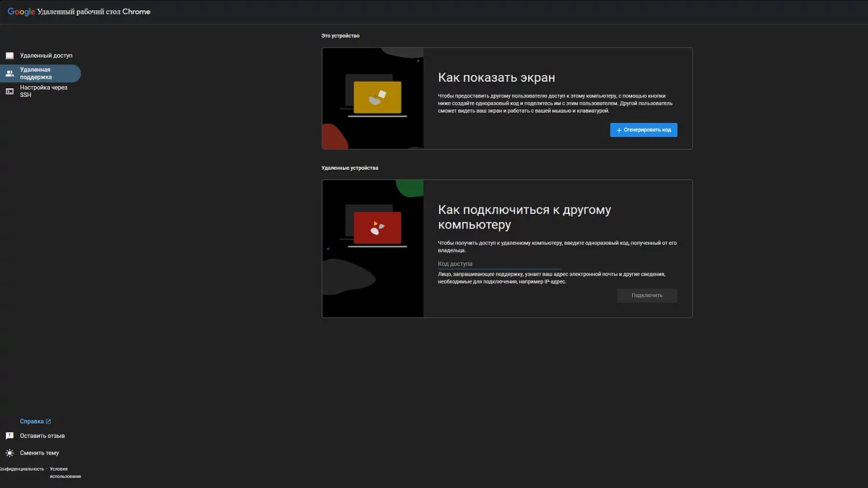Open the Удаленный доступ section

click(46, 56)
